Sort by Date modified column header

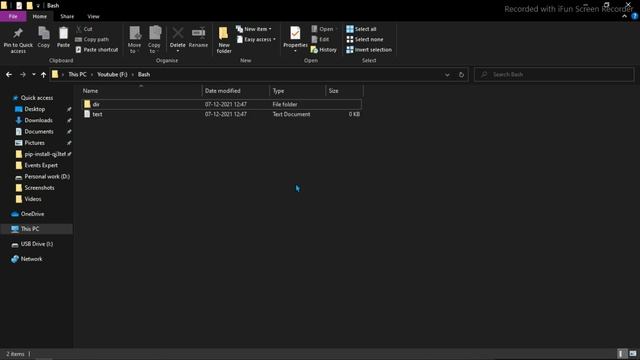(x=236, y=91)
